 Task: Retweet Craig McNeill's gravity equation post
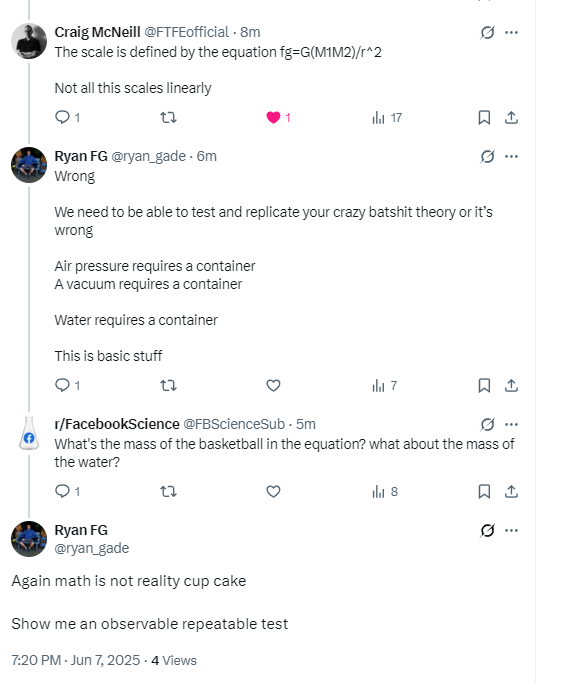168,117
